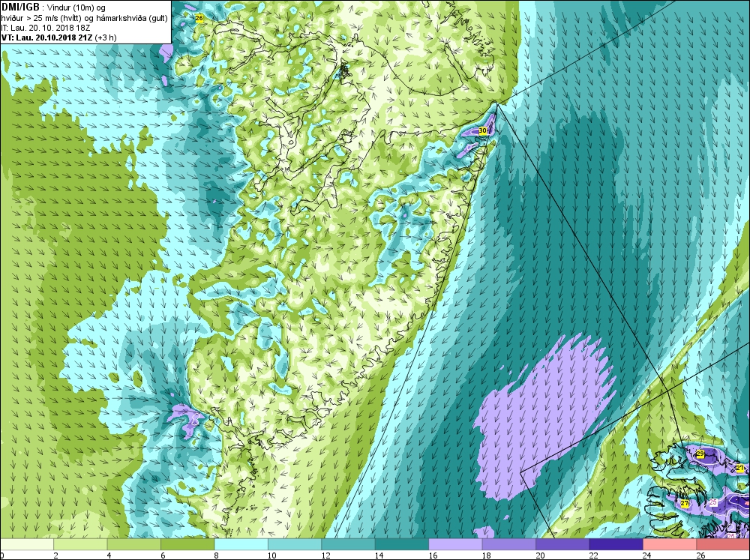Click the 18–20 m/s purple legend swatch

click(509, 544)
